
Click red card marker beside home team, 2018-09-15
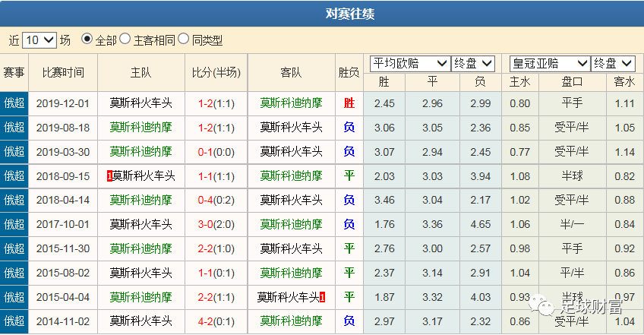click(109, 176)
